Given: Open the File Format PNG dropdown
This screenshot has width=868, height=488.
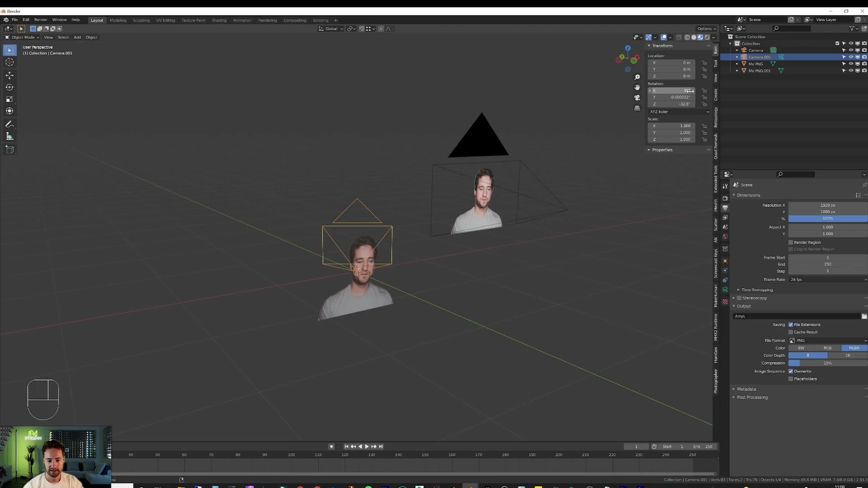Looking at the screenshot, I should pos(828,341).
